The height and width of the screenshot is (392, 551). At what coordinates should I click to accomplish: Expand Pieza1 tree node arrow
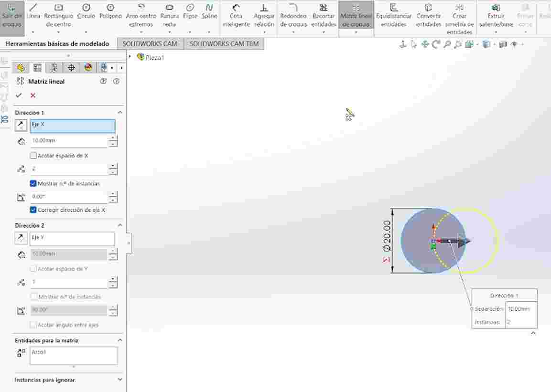pyautogui.click(x=130, y=56)
